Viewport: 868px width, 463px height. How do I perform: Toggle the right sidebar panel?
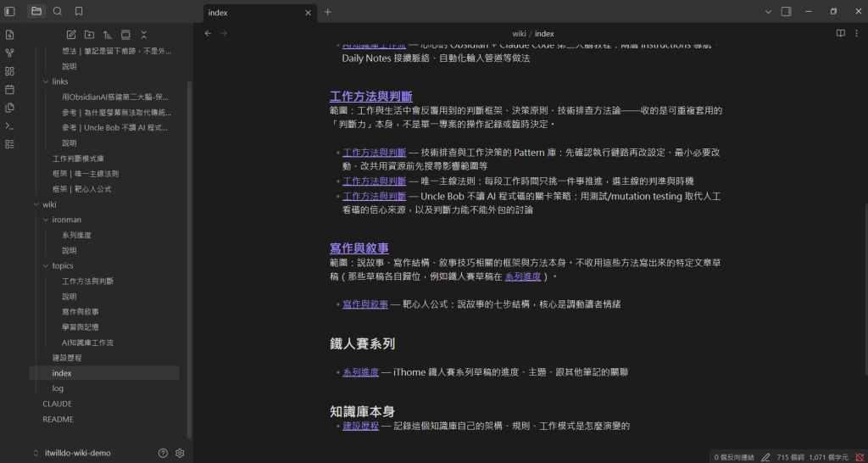pos(786,12)
